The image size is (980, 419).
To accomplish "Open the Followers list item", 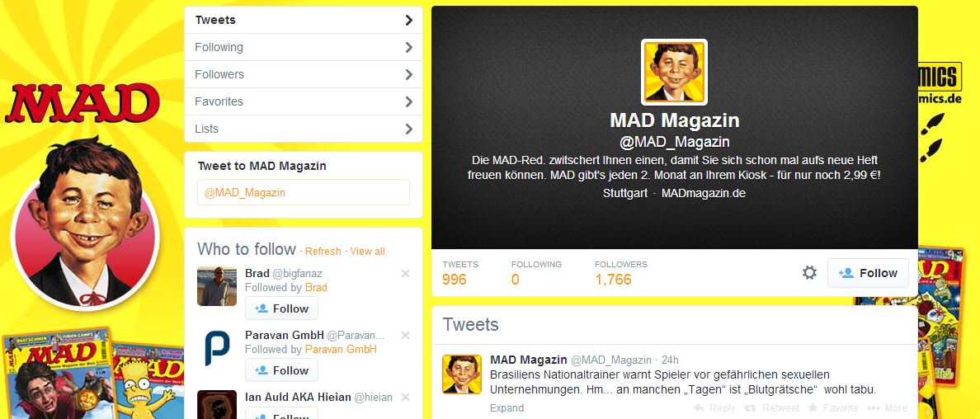I will (x=303, y=74).
